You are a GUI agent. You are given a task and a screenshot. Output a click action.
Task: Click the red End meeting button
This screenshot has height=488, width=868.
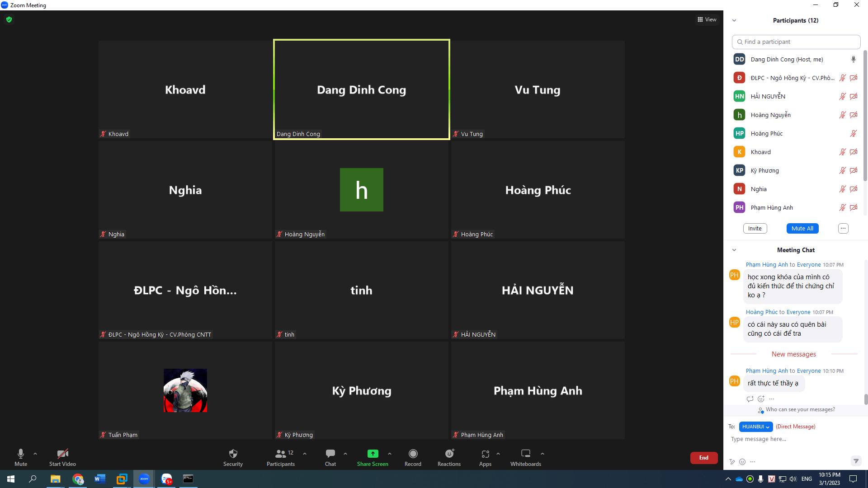(704, 458)
